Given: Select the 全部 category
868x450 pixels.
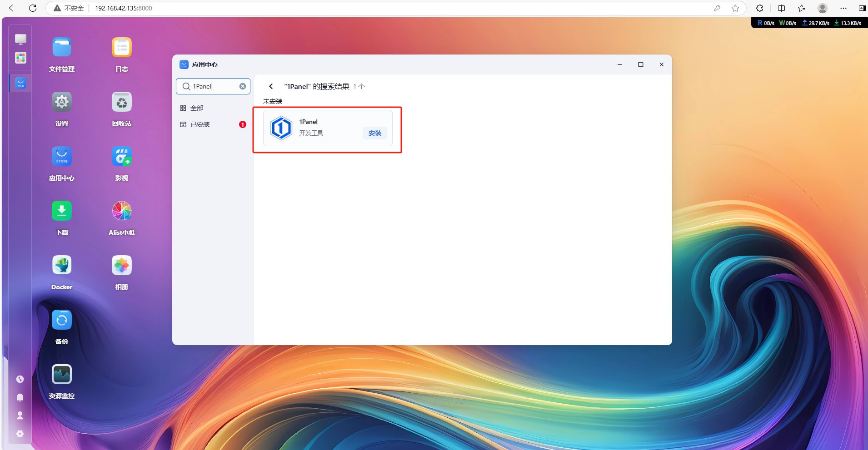Looking at the screenshot, I should pyautogui.click(x=213, y=108).
